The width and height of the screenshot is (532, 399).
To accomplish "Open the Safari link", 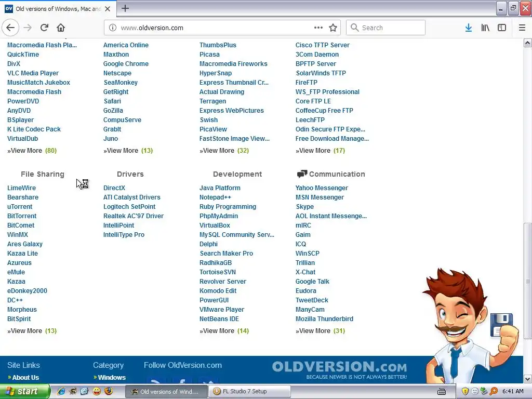I will coord(112,101).
